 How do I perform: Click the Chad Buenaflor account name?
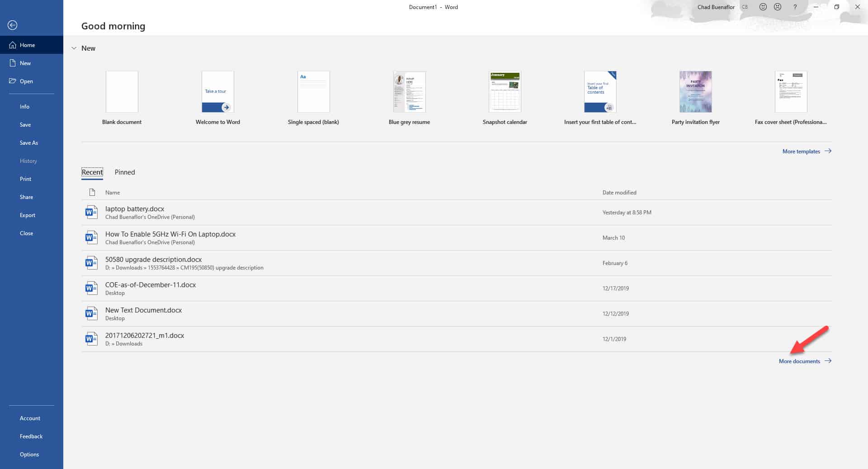tap(716, 7)
